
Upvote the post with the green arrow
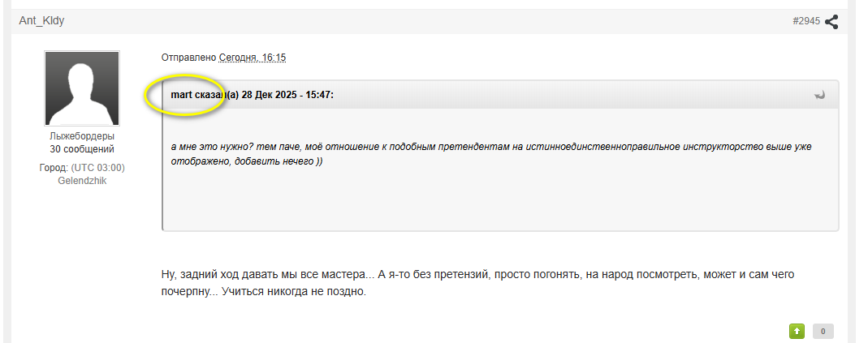797,331
